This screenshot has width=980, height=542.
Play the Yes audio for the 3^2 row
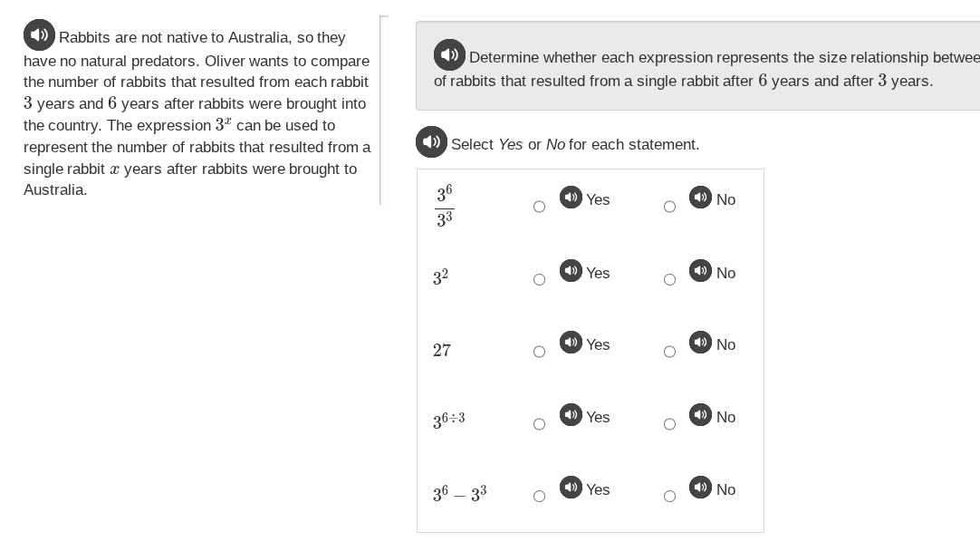click(571, 270)
